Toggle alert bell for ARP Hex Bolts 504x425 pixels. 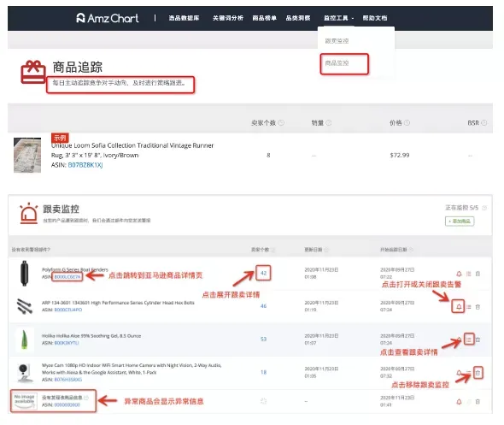coord(459,307)
